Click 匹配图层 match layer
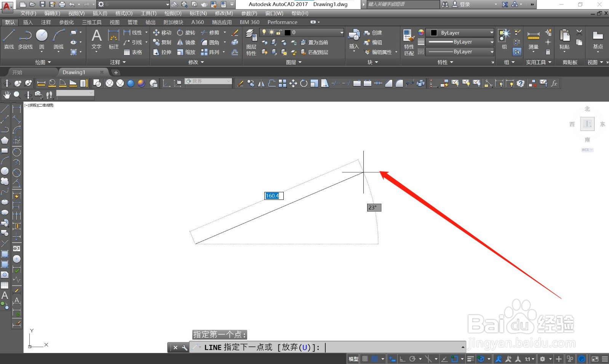609x364 pixels. (314, 52)
